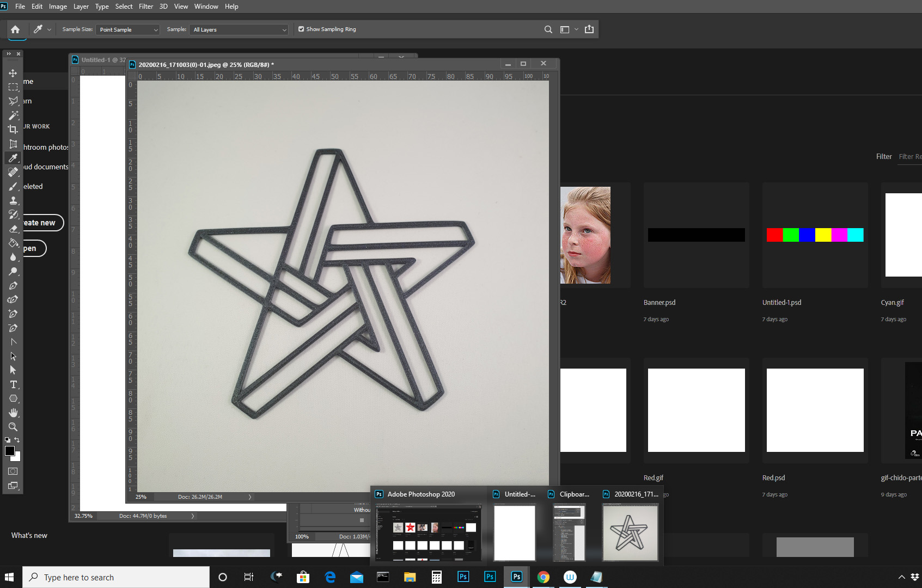This screenshot has width=922, height=588.
Task: Open the search icon in options bar
Action: [548, 29]
